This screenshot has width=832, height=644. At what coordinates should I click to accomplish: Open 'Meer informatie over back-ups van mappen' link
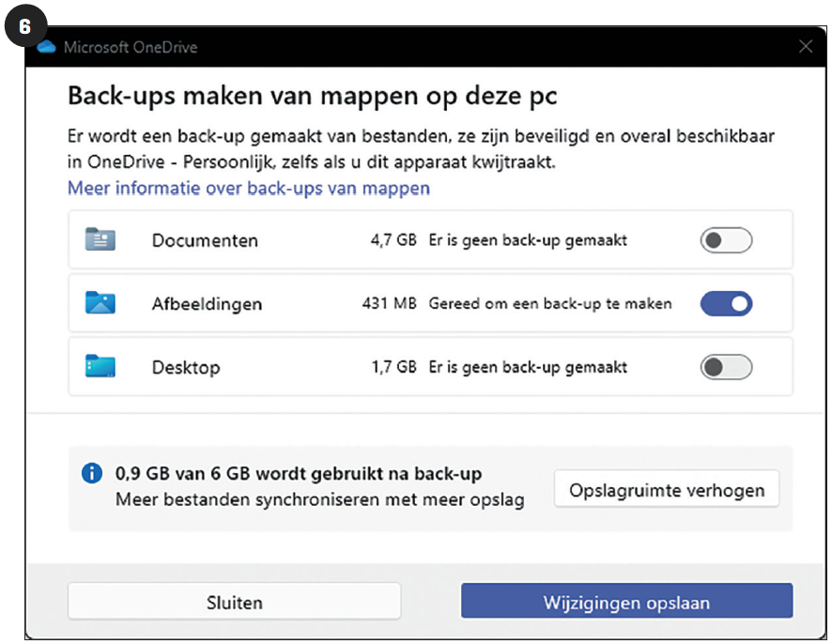tap(249, 189)
